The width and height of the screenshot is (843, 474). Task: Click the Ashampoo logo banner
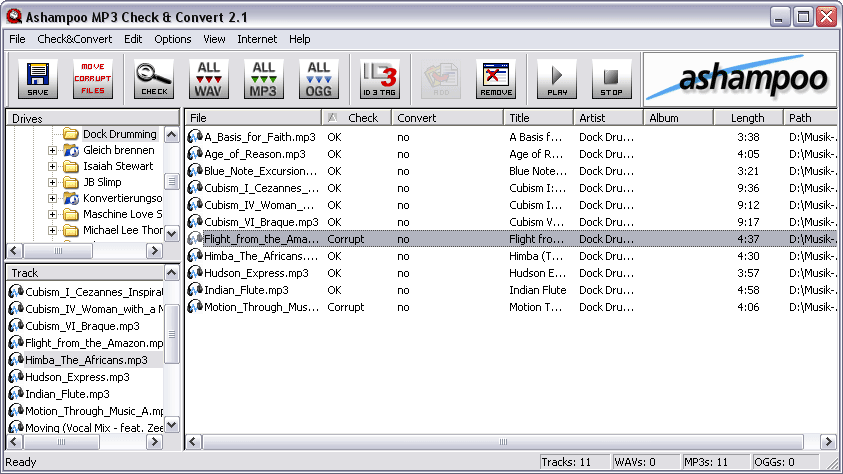[x=740, y=79]
